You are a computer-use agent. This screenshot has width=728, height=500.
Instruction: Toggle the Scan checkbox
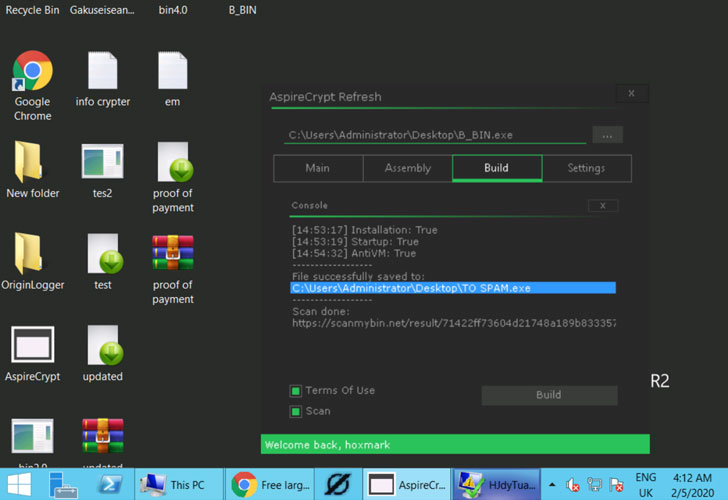[x=295, y=411]
